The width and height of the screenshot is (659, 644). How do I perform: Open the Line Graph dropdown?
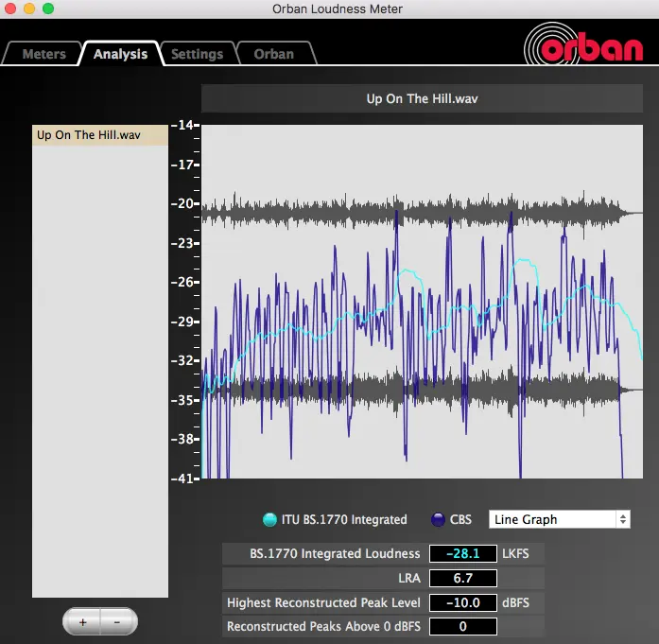559,519
